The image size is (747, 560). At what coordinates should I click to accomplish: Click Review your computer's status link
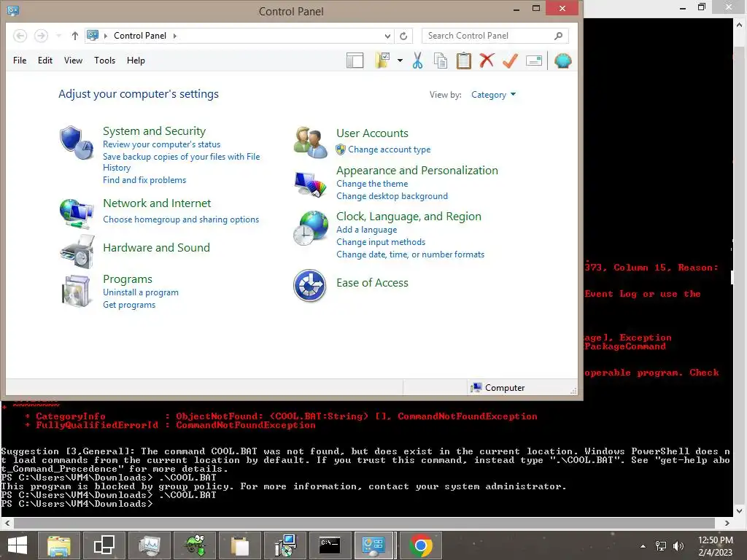(161, 144)
